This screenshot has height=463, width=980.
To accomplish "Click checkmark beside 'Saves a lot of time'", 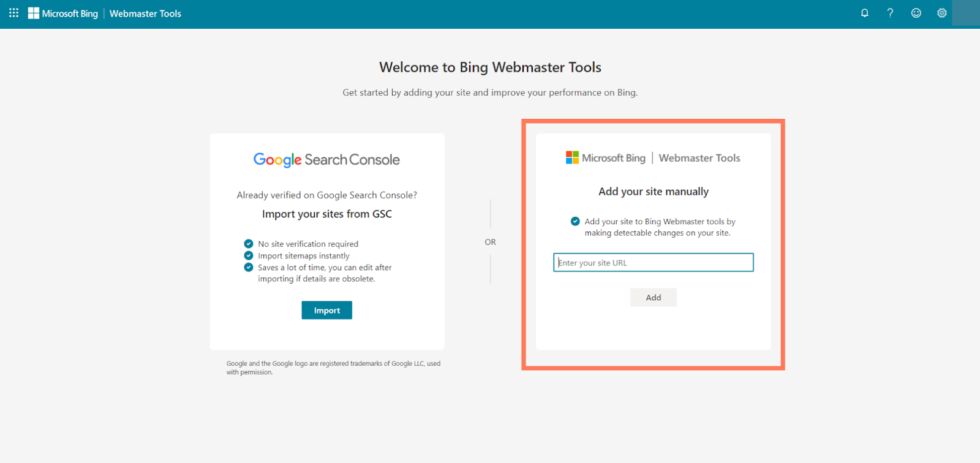I will pyautogui.click(x=249, y=267).
